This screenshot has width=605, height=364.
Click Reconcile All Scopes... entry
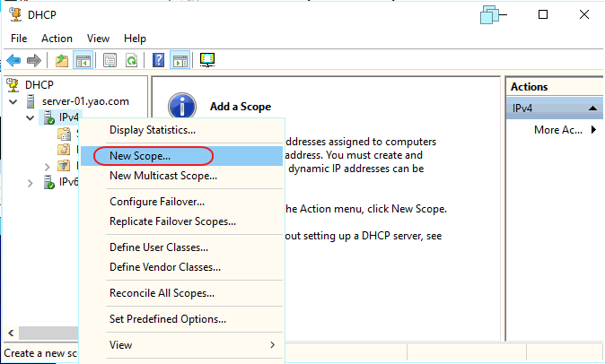[162, 293]
